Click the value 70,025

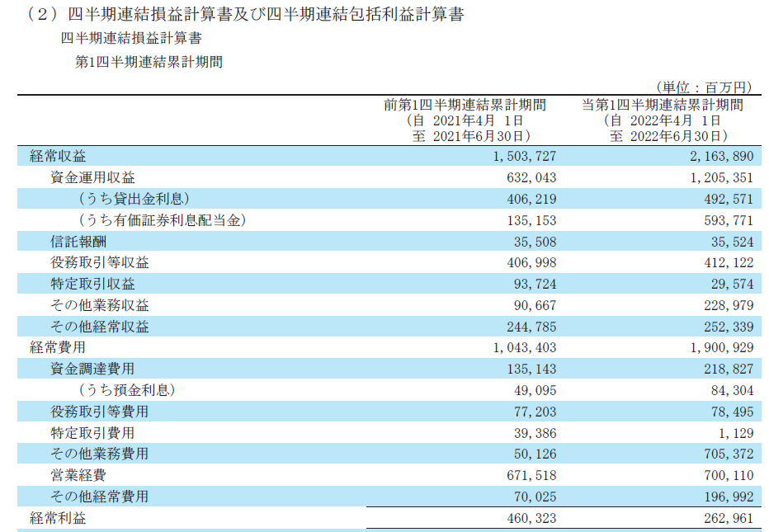pos(535,497)
